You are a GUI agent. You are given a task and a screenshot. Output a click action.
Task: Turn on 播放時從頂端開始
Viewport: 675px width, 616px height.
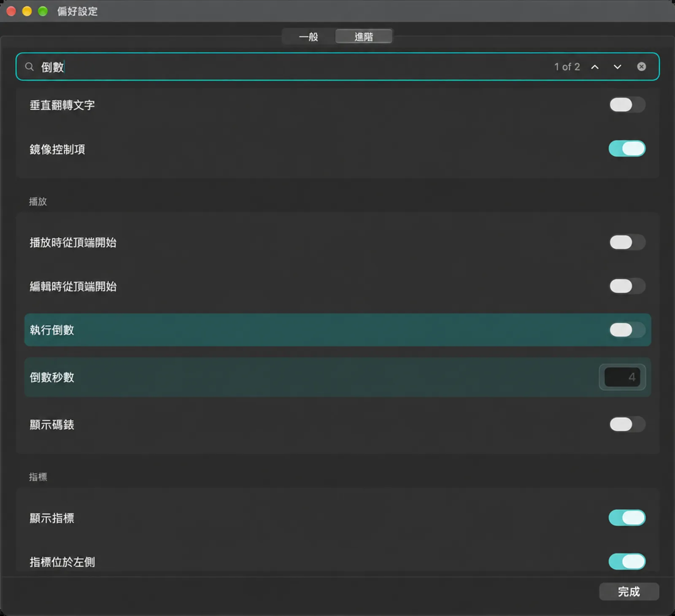[x=627, y=242]
